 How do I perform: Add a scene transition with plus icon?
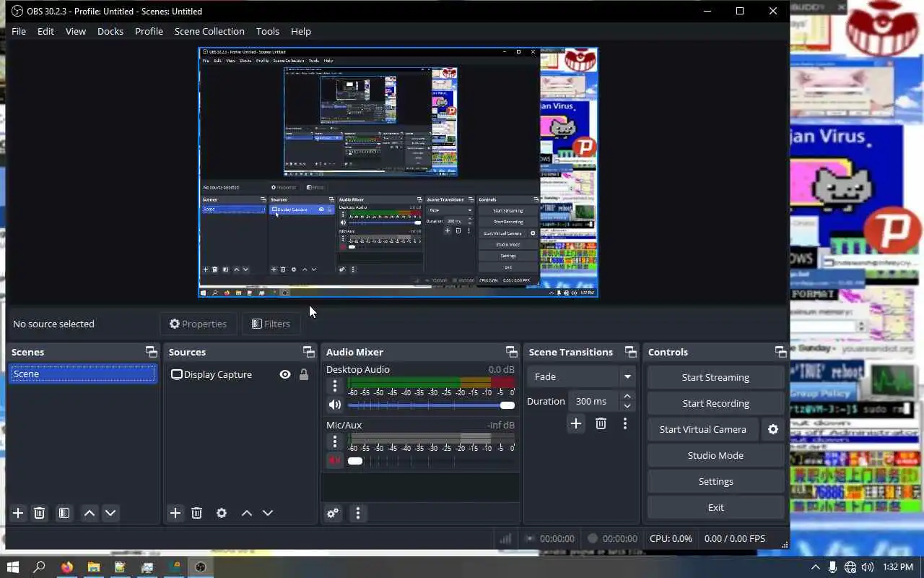576,423
